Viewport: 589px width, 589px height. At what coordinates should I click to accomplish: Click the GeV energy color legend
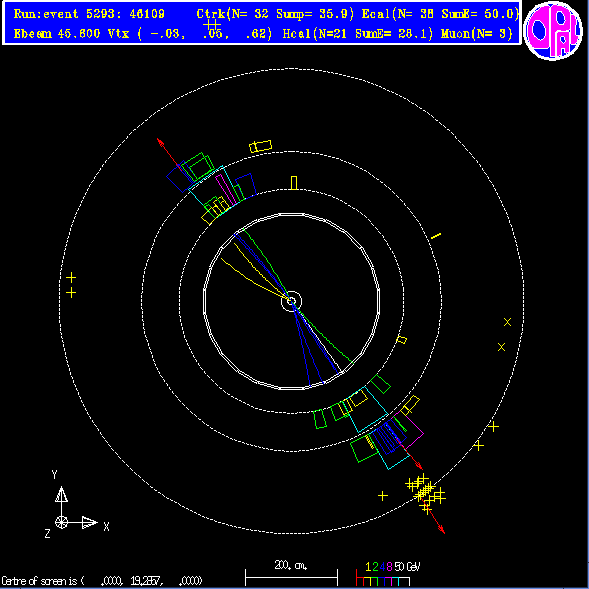(388, 575)
